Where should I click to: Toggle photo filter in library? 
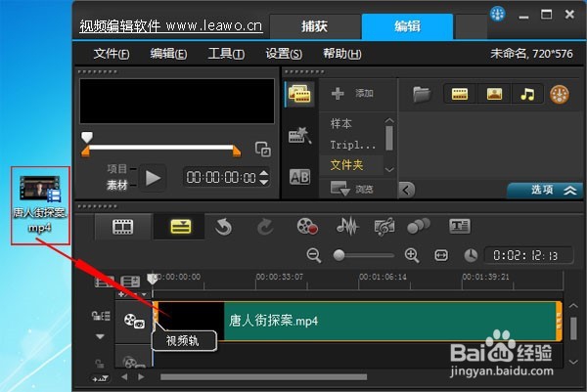tap(494, 94)
